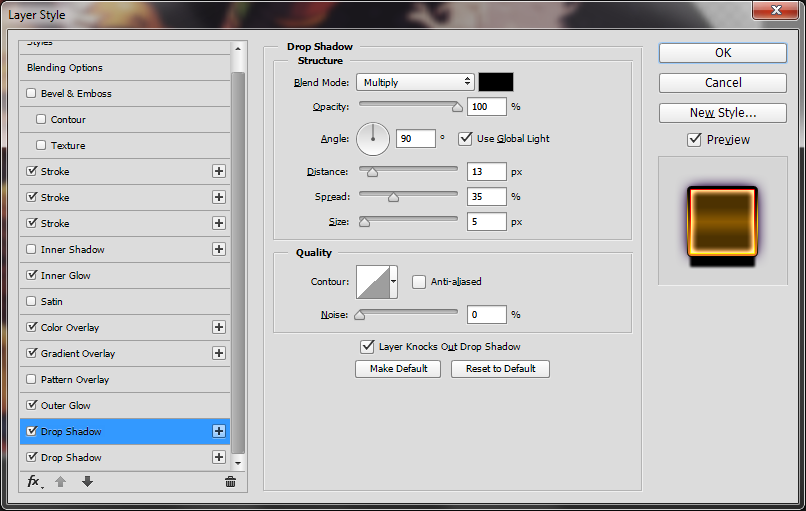Screen dimensions: 806x511
Task: Toggle Use Global Light checkbox
Action: coord(465,138)
